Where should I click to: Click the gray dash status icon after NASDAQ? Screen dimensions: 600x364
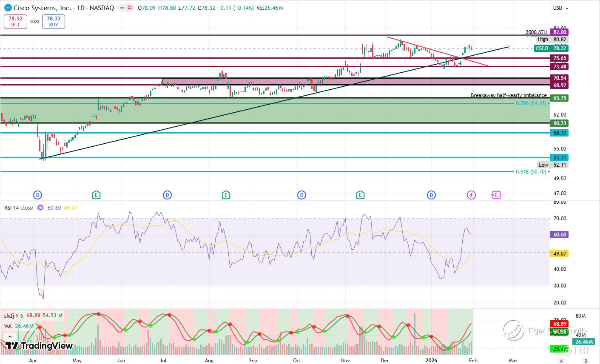click(x=122, y=8)
